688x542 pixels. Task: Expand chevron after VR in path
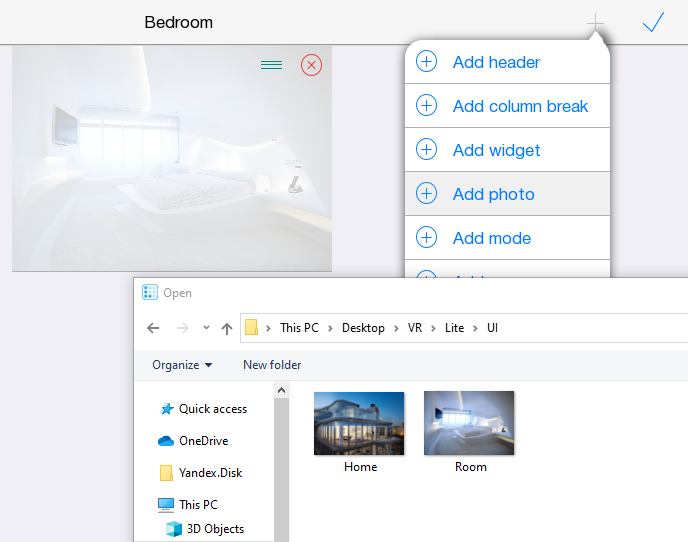pyautogui.click(x=434, y=328)
